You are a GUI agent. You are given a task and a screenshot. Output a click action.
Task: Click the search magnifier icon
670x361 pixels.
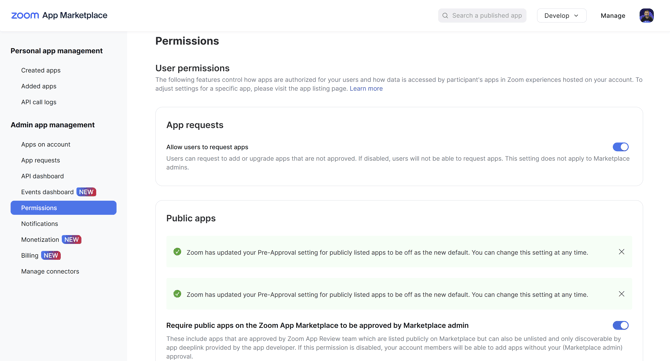click(x=445, y=15)
